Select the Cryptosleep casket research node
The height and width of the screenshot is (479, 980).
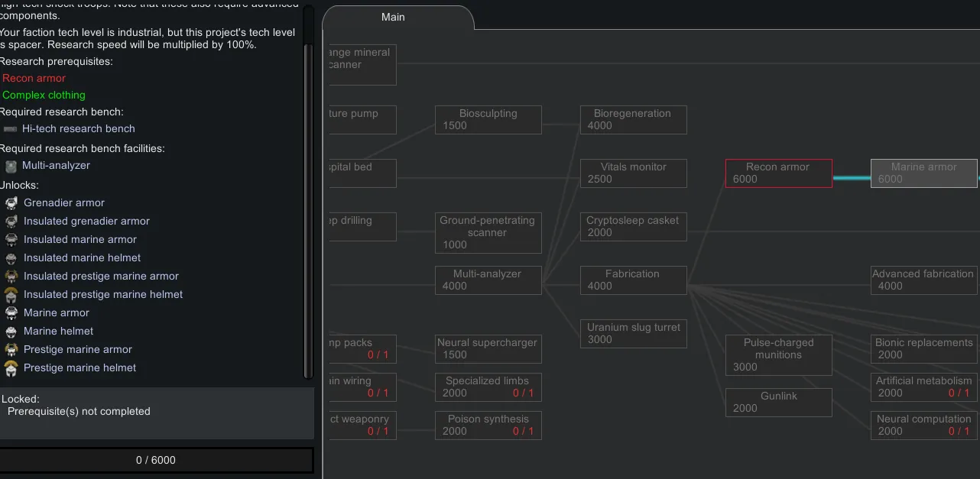tap(633, 227)
